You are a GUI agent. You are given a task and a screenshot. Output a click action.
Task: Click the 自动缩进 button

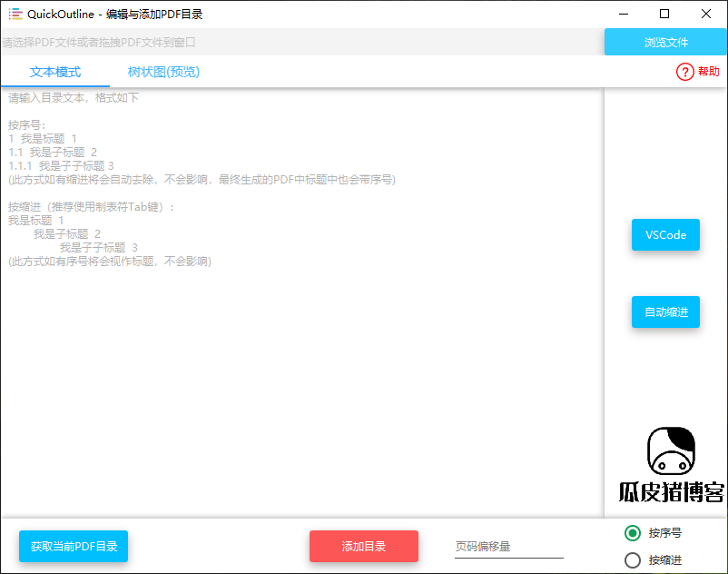pyautogui.click(x=665, y=312)
